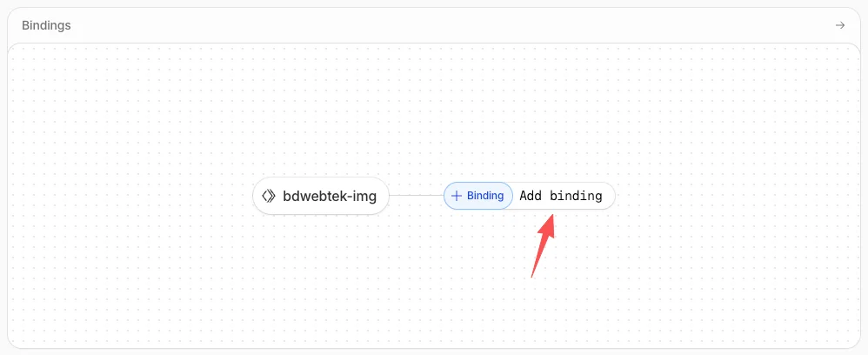Click dotted canvas below bdwebtek-img node

coord(321,277)
